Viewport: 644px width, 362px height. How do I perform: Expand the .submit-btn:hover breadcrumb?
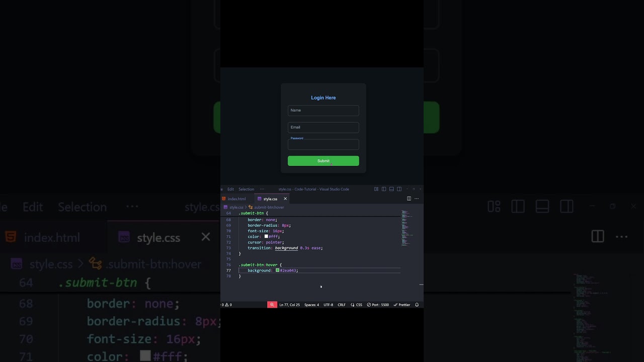coord(266,207)
